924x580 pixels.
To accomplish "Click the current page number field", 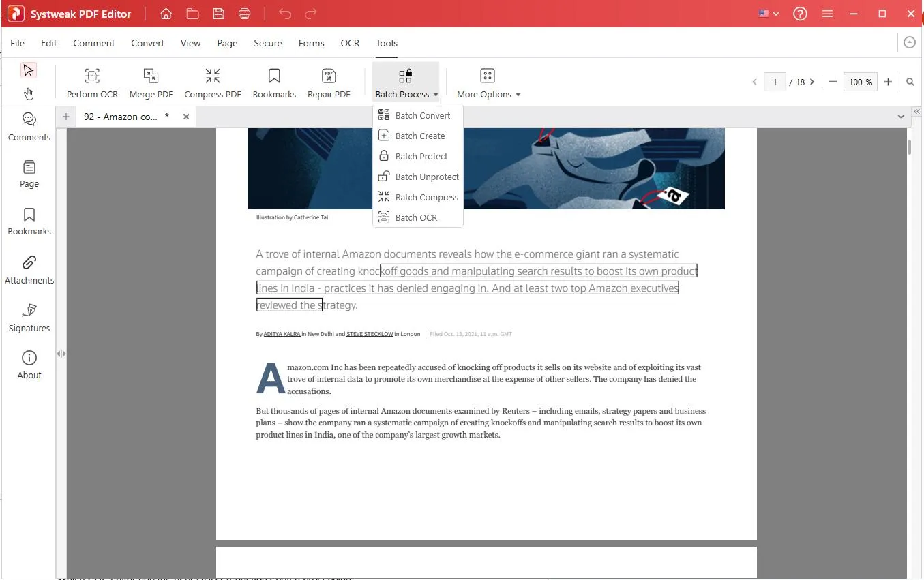I will 775,82.
